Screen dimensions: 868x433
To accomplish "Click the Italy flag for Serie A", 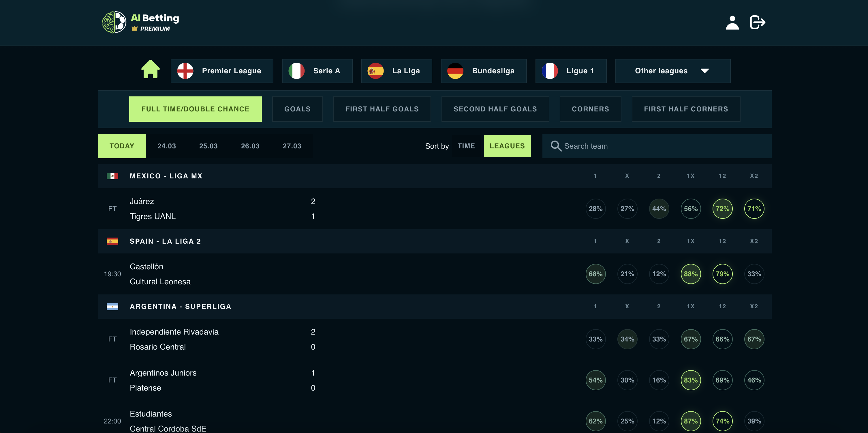I will pyautogui.click(x=296, y=71).
